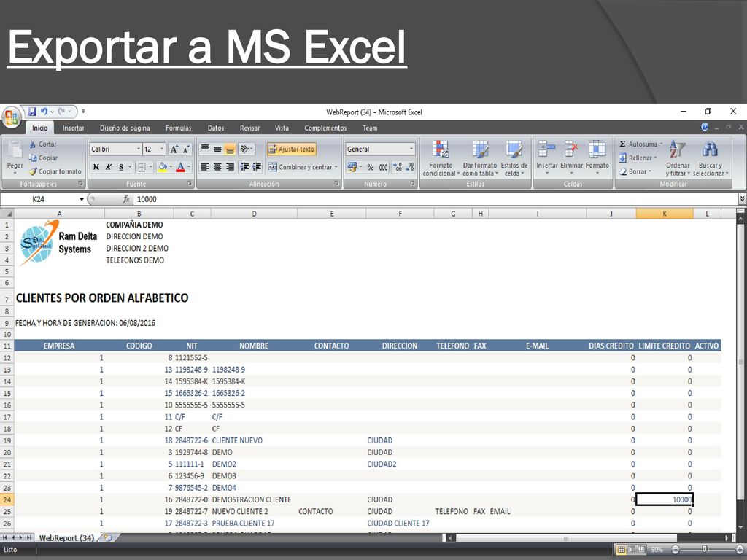Decrease decimal places
The image size is (747, 560).
[409, 167]
